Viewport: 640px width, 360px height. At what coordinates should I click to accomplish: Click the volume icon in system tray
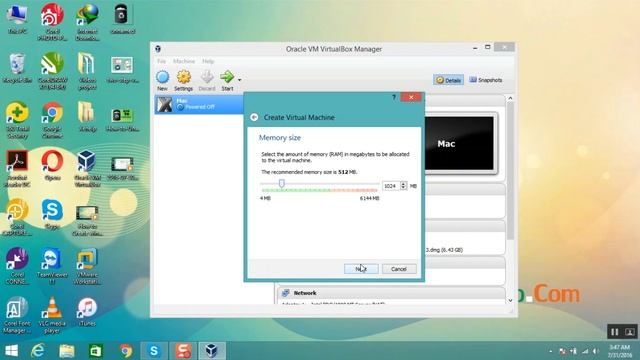(x=596, y=351)
